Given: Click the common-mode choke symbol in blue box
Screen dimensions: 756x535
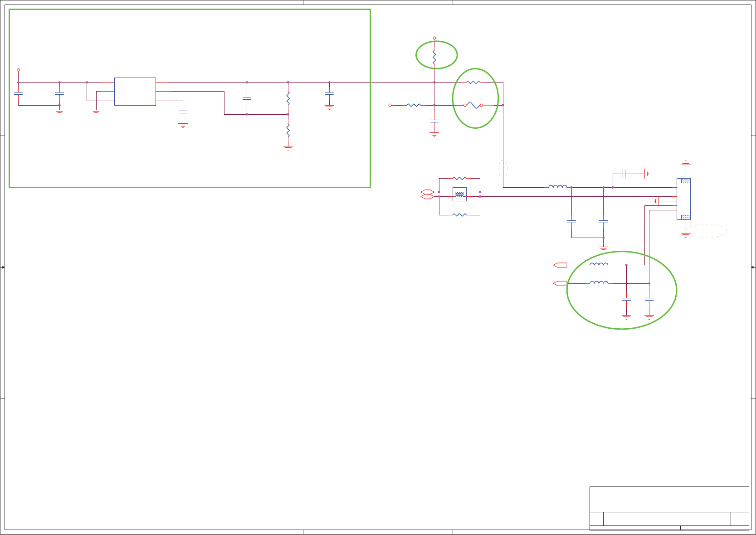Looking at the screenshot, I should (459, 195).
